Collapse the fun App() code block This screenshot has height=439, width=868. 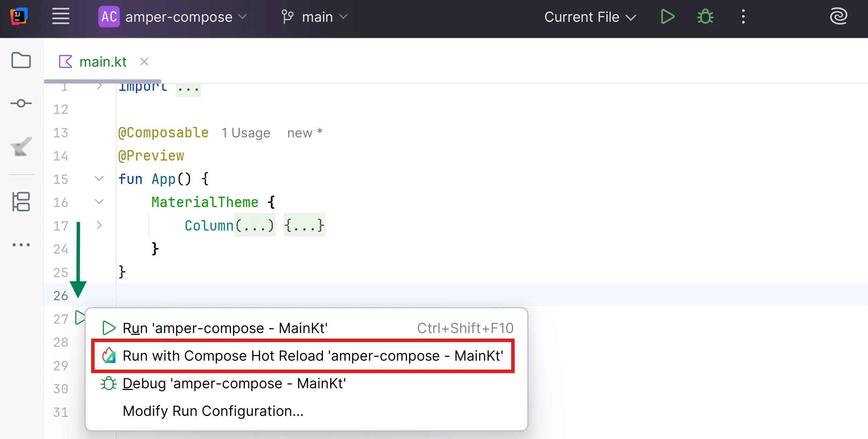[99, 179]
